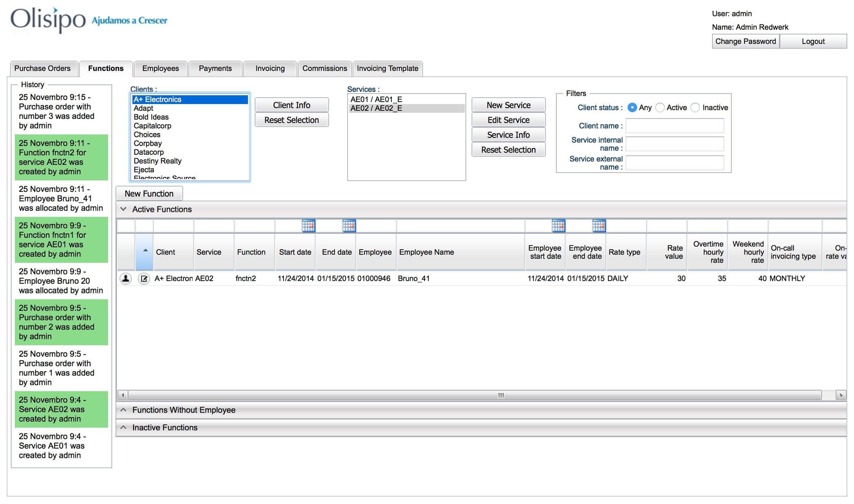This screenshot has height=504, width=854.
Task: Click the Overtime hourly rate header
Action: 707,252
